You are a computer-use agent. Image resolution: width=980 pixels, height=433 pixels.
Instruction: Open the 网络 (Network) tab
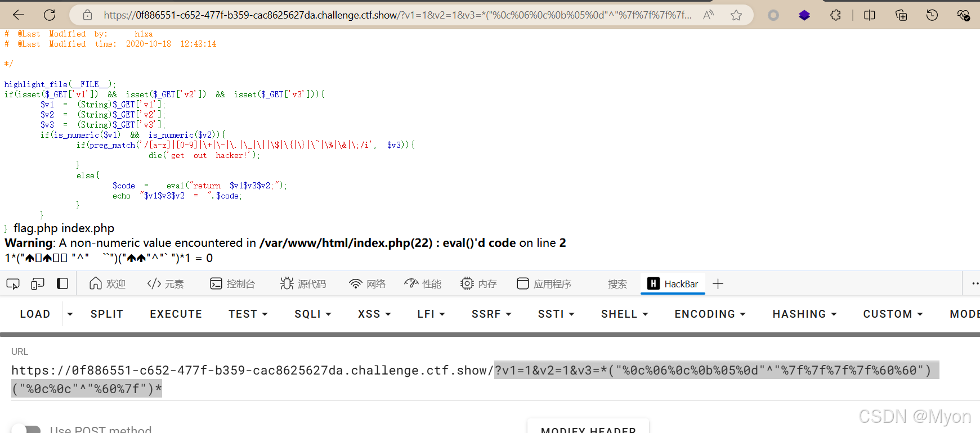[368, 284]
